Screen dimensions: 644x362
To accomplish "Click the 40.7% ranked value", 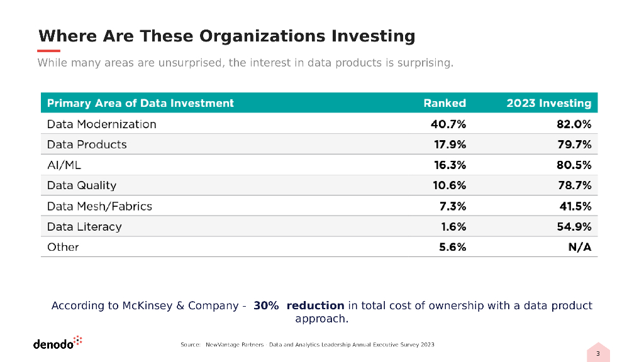I will [x=448, y=124].
